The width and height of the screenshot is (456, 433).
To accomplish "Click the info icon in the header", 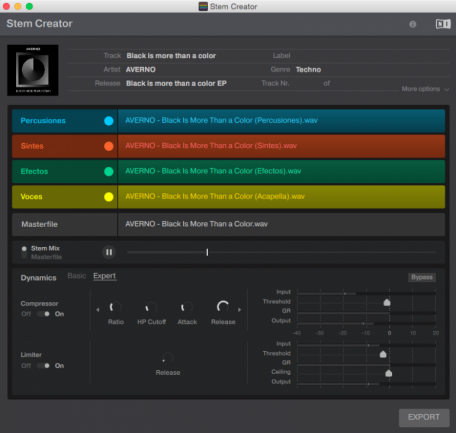I will point(412,24).
